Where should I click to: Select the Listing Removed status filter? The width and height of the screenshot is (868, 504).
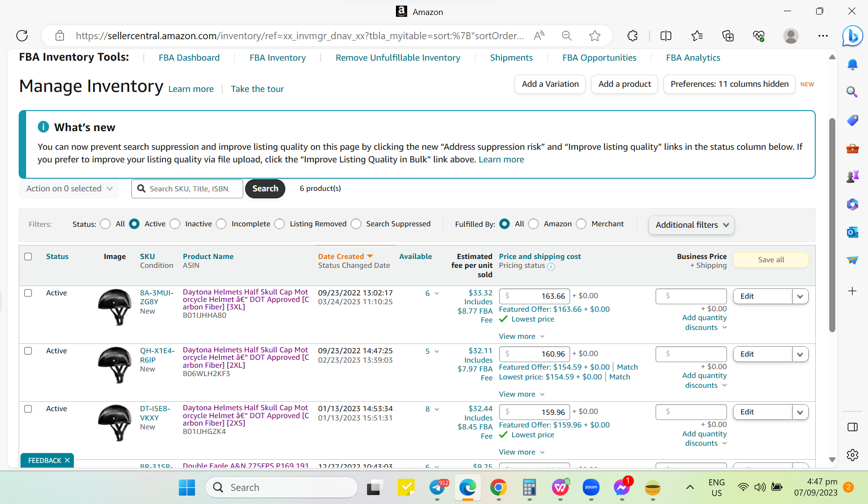point(280,224)
